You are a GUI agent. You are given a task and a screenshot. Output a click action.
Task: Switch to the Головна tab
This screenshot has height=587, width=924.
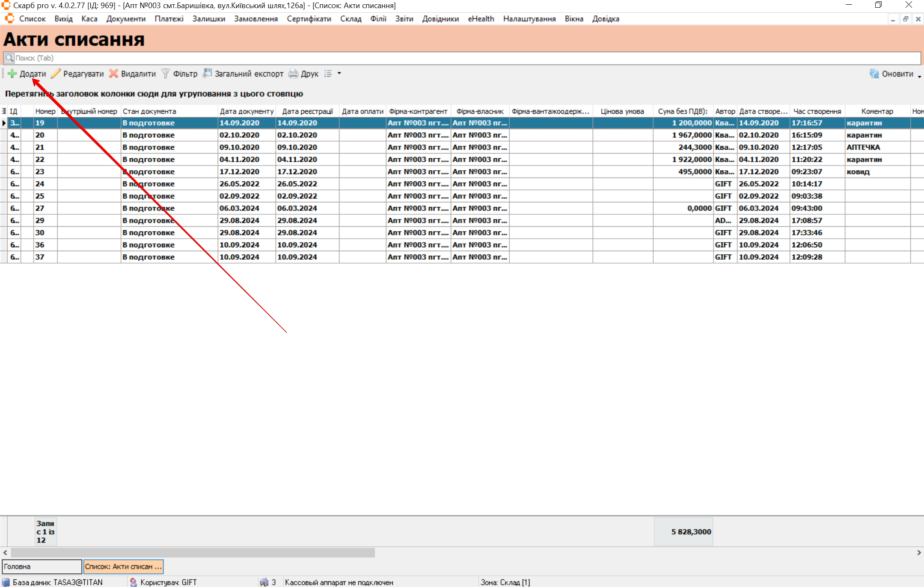tap(42, 566)
